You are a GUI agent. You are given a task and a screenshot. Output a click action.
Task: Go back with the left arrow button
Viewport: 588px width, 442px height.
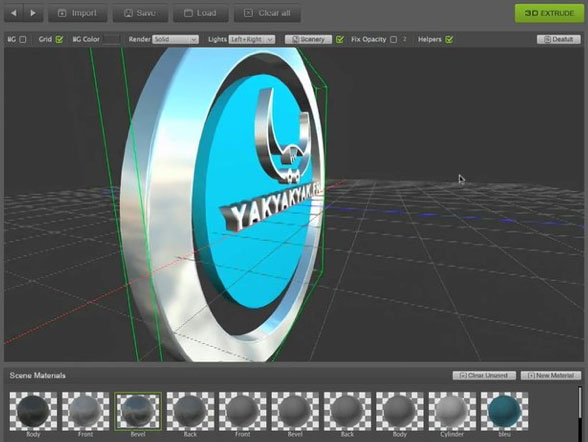pyautogui.click(x=14, y=13)
